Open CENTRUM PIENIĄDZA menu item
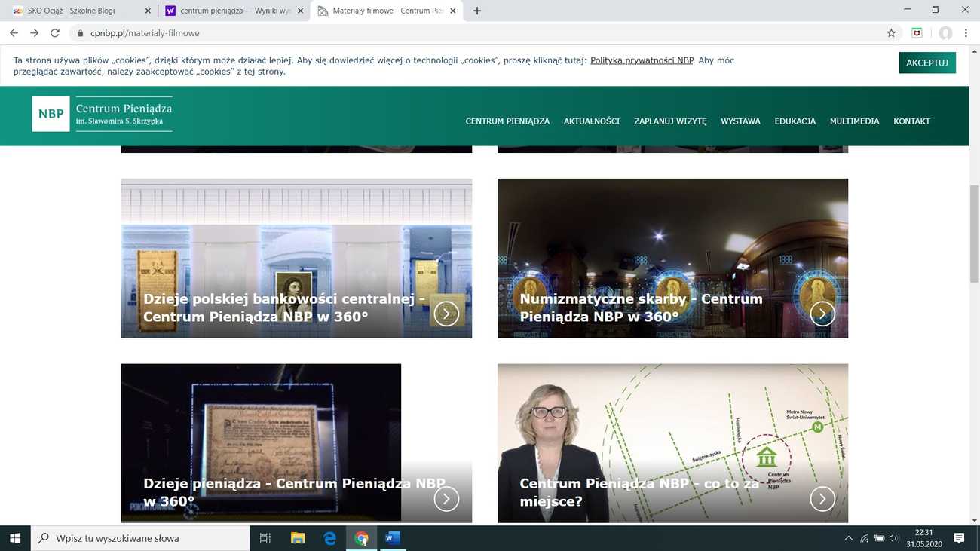This screenshot has width=980, height=551. coord(507,121)
